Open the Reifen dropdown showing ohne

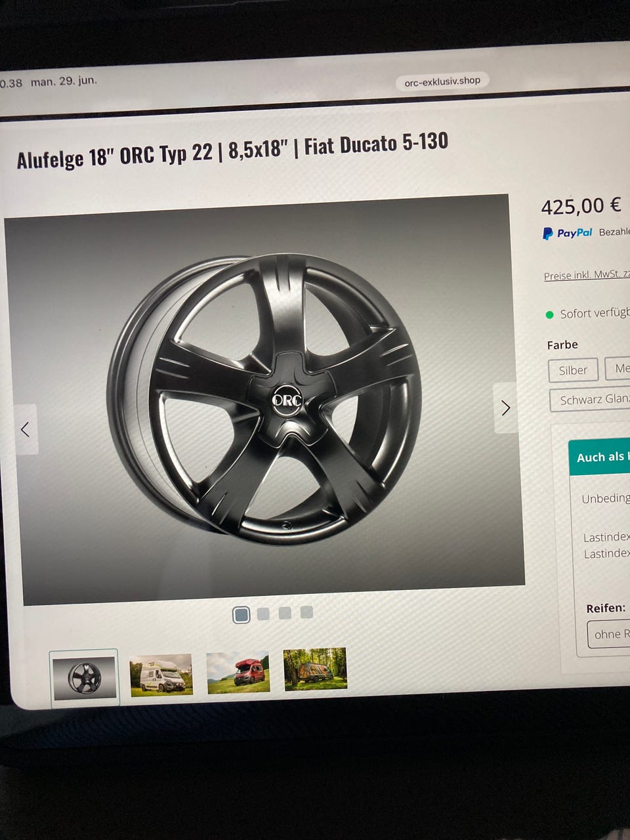coord(608,634)
